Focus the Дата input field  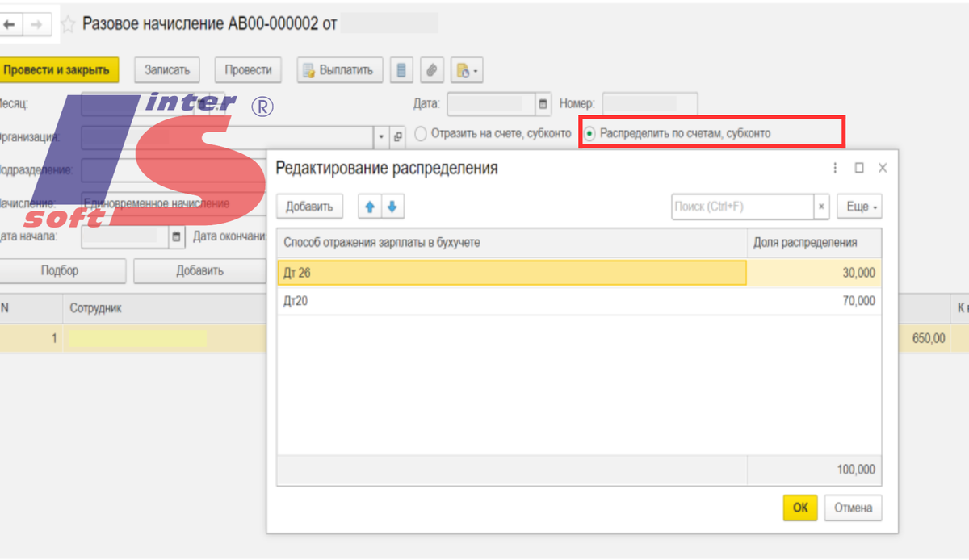click(492, 104)
